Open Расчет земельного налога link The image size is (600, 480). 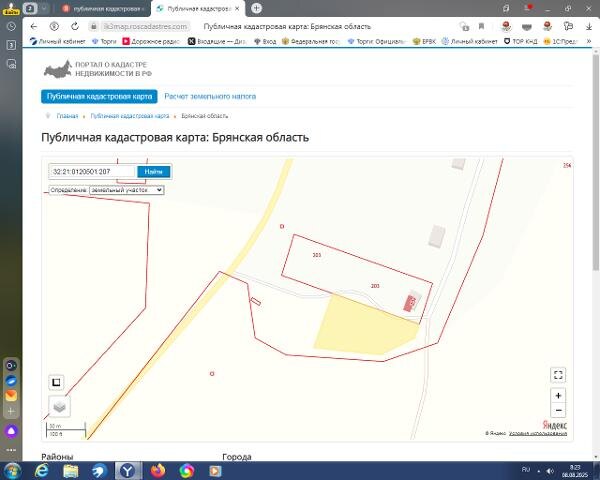[210, 96]
